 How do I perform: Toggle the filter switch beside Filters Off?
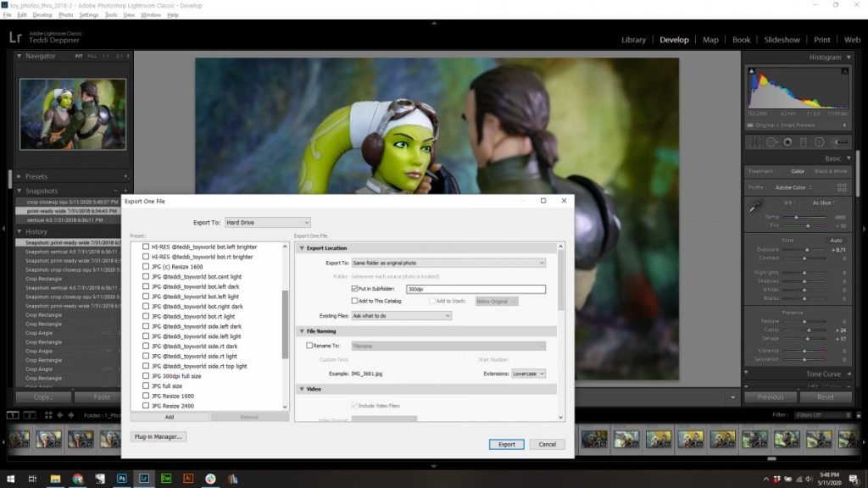(x=859, y=415)
